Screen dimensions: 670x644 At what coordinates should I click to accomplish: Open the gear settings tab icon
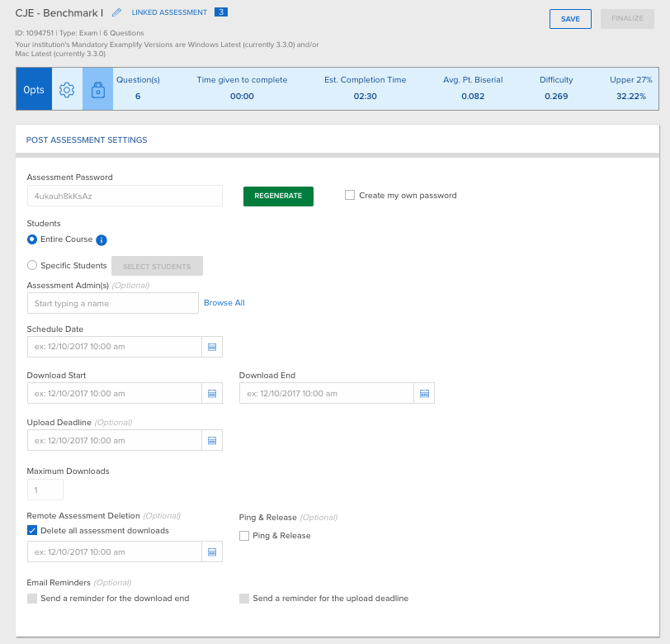(x=67, y=89)
